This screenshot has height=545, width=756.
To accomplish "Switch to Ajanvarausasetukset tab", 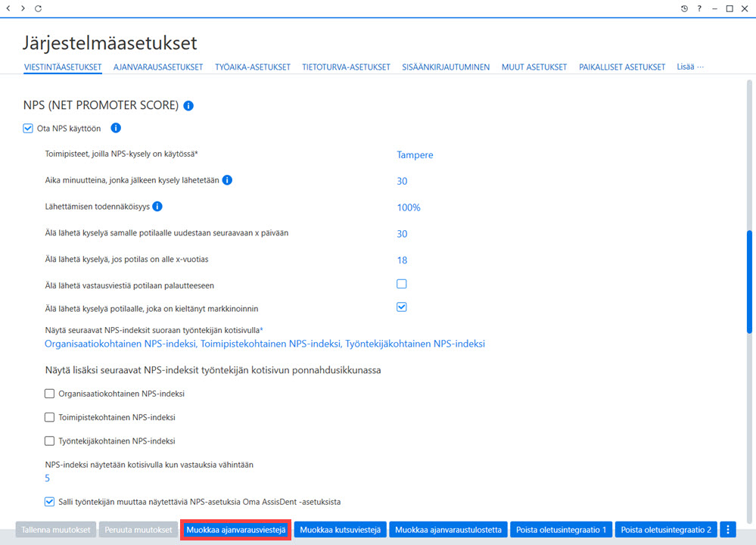I will click(158, 67).
